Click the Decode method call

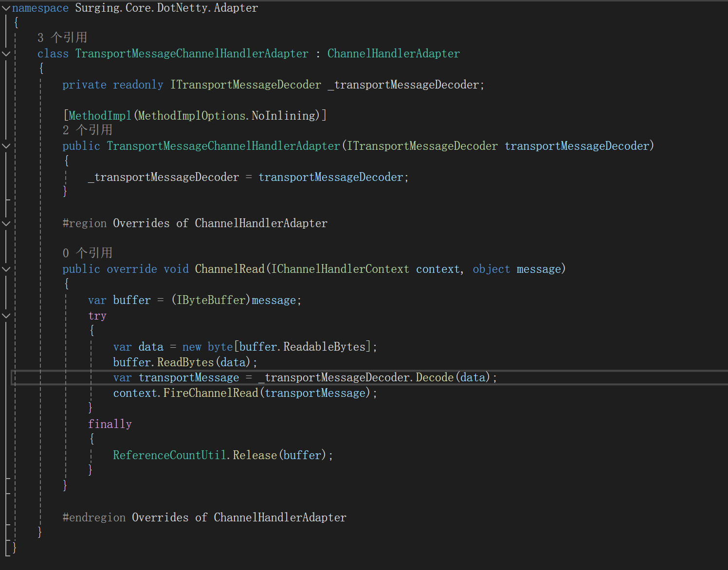tap(434, 377)
